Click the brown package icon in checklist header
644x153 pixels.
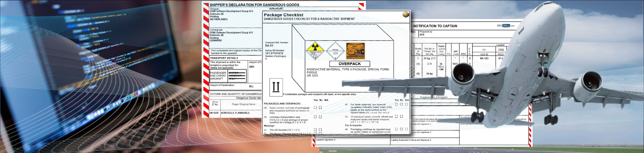click(x=405, y=15)
